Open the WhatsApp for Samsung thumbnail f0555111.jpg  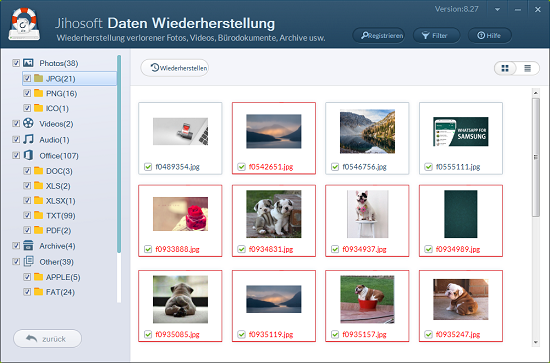461,132
